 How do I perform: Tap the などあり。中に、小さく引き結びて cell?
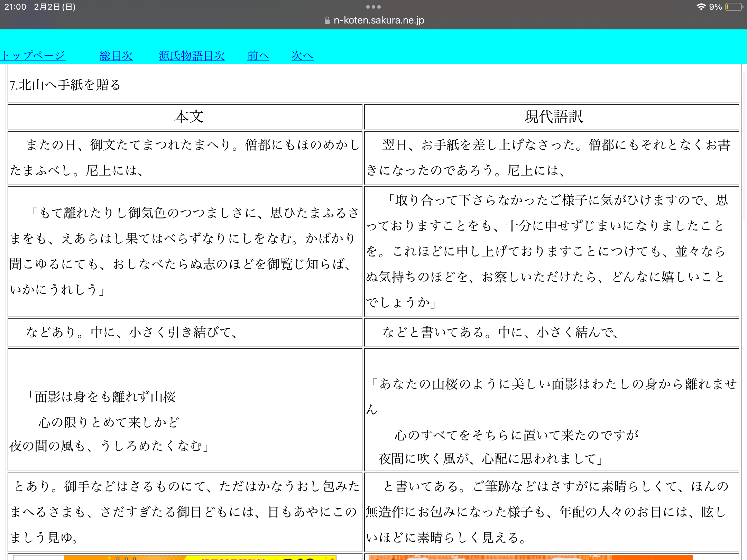click(131, 332)
